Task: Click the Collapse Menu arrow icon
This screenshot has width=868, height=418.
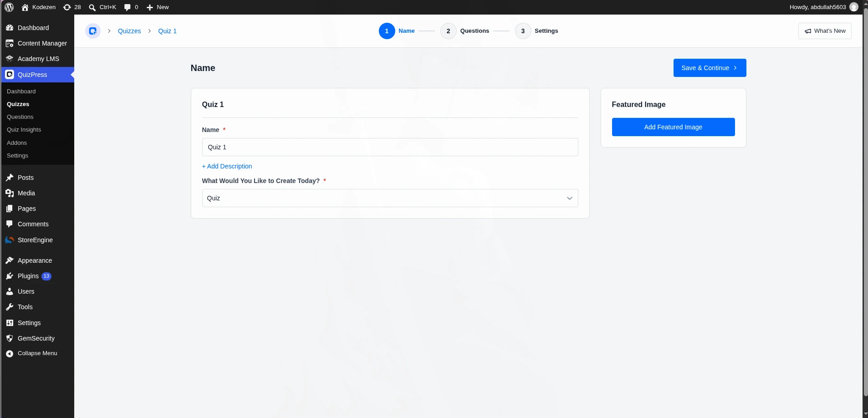Action: click(10, 353)
